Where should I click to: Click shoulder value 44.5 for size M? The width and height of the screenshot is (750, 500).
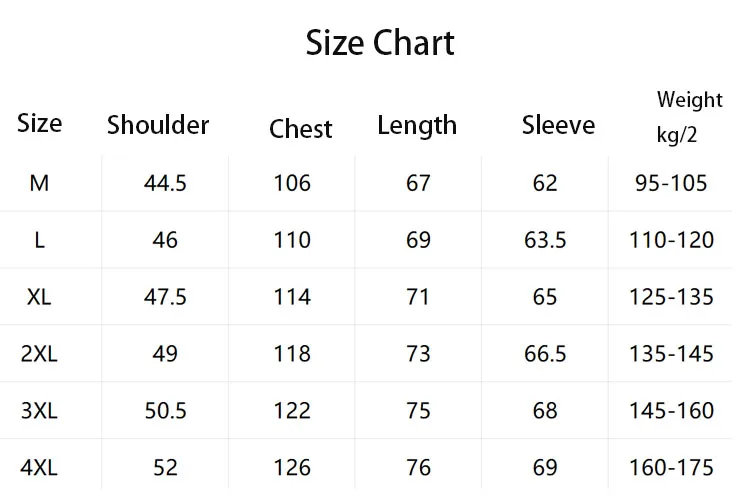[x=166, y=183]
